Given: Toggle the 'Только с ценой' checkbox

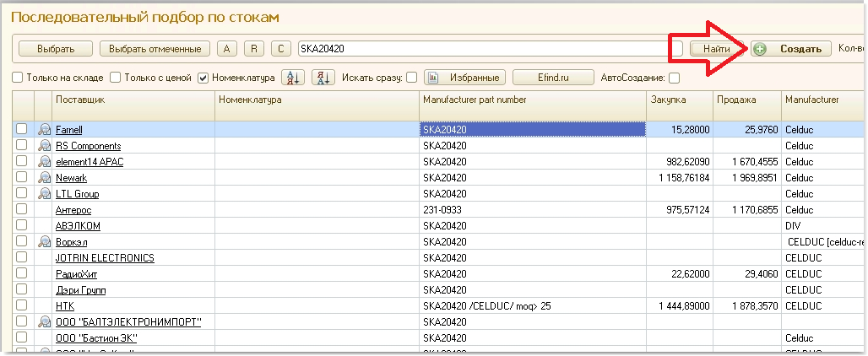Looking at the screenshot, I should coord(116,78).
